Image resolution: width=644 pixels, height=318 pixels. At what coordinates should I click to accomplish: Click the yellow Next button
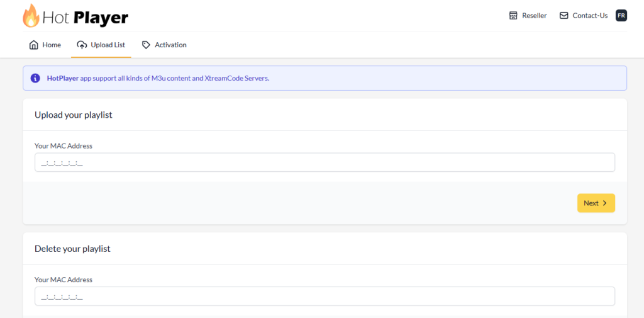596,203
